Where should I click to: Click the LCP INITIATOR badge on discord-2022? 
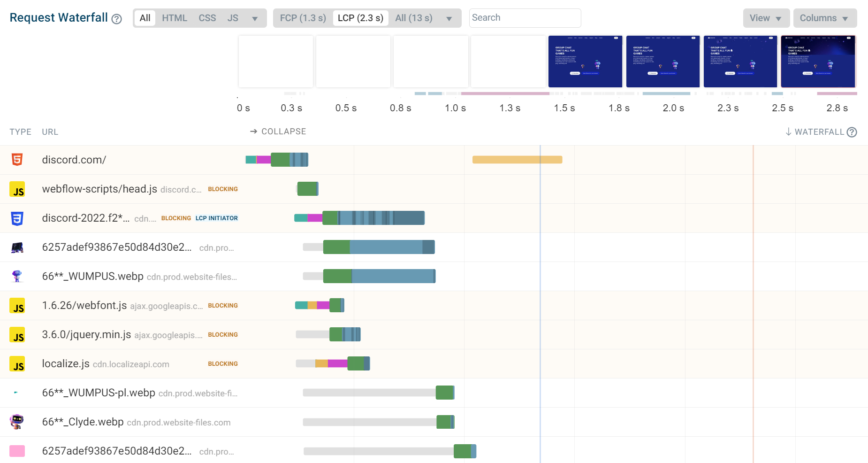coord(217,218)
